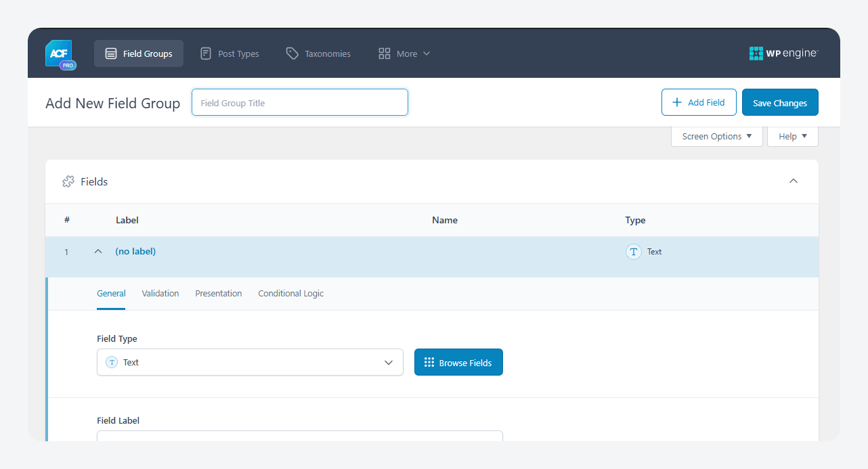The width and height of the screenshot is (868, 469).
Task: Click the More grid icon
Action: coord(385,53)
